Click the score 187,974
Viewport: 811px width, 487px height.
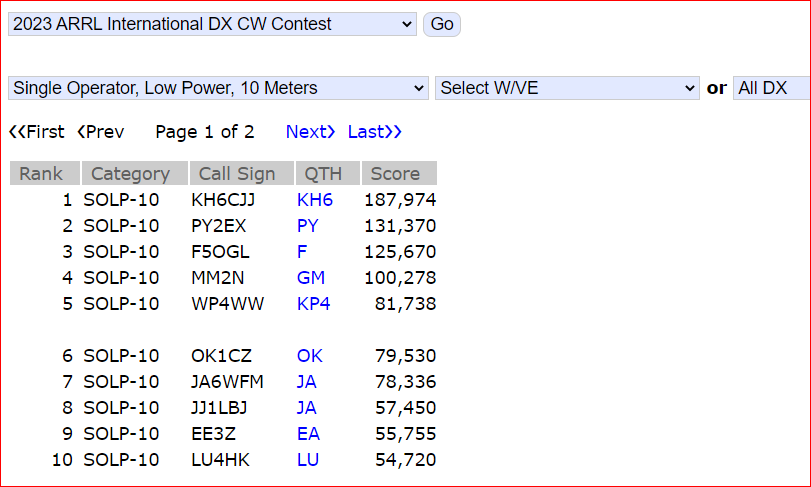point(400,200)
